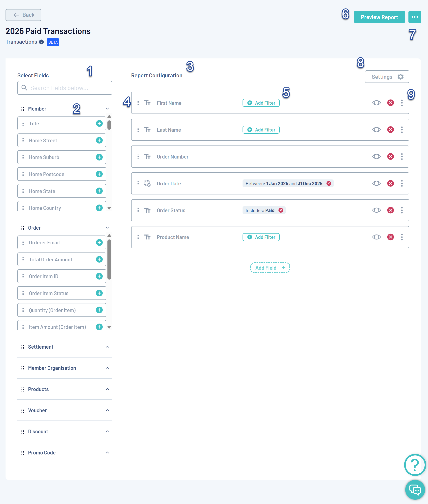Click plus icon next to Orderer Email
The height and width of the screenshot is (504, 428).
(99, 243)
